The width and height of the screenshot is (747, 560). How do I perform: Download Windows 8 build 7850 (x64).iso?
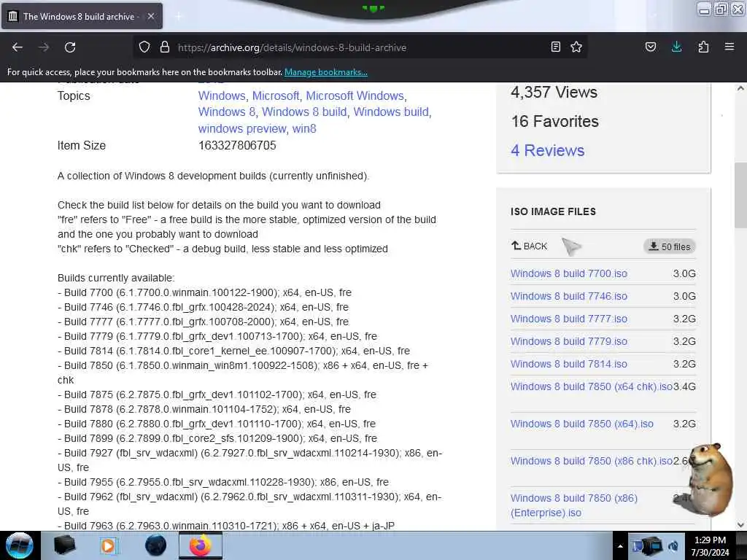[x=581, y=424]
